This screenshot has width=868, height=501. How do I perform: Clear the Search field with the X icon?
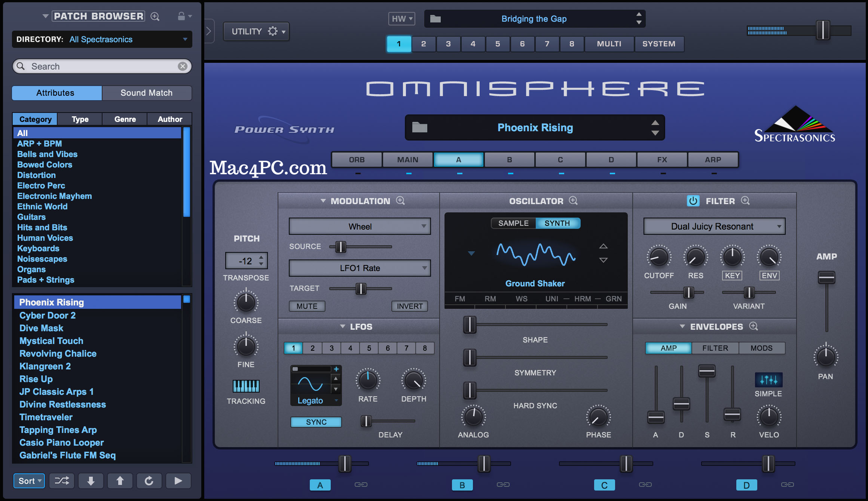183,66
